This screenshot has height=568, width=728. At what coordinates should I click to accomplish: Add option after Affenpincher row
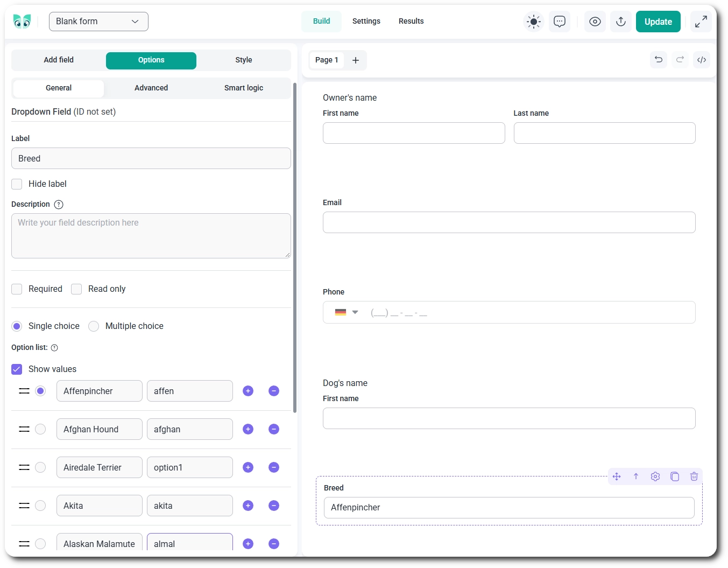pos(248,391)
